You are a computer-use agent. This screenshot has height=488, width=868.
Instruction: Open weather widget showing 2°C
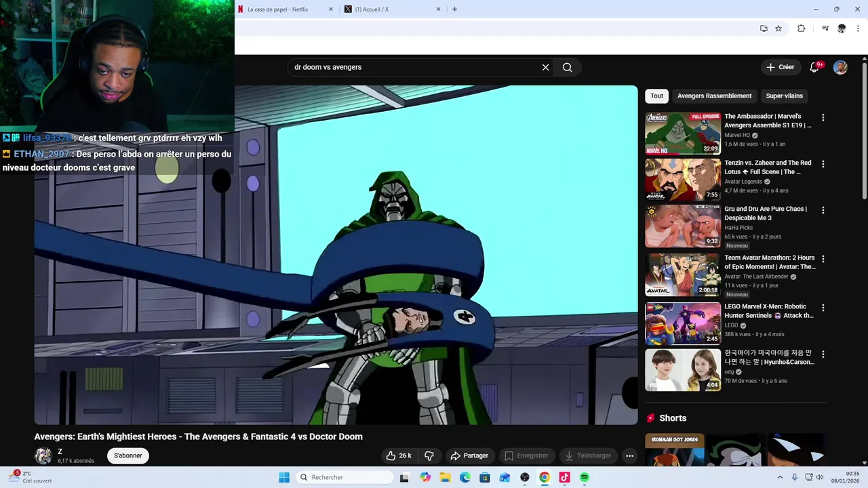[30, 477]
